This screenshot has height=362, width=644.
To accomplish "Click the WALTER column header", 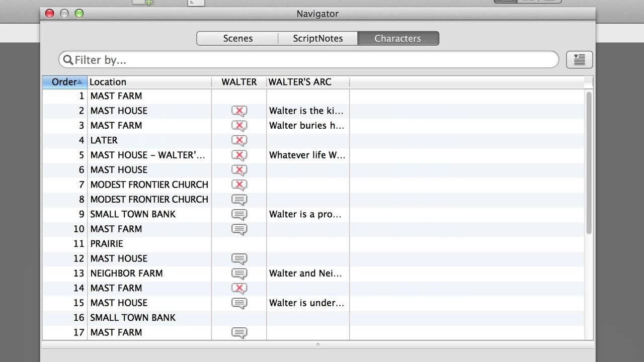I will point(239,82).
